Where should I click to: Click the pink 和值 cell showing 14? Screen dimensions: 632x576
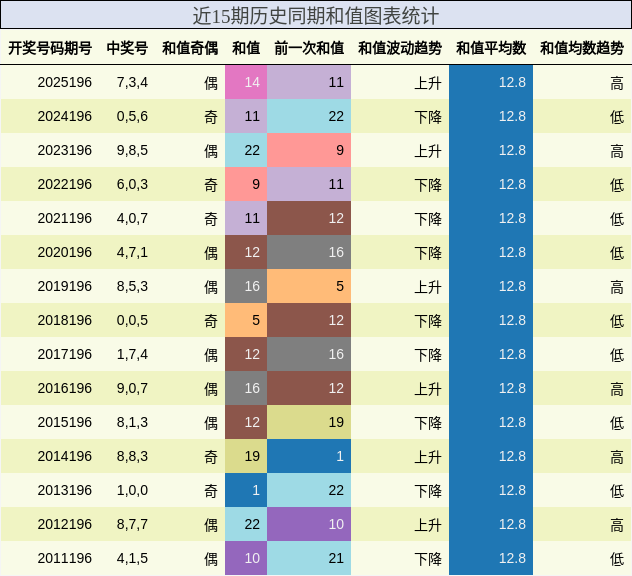[246, 82]
